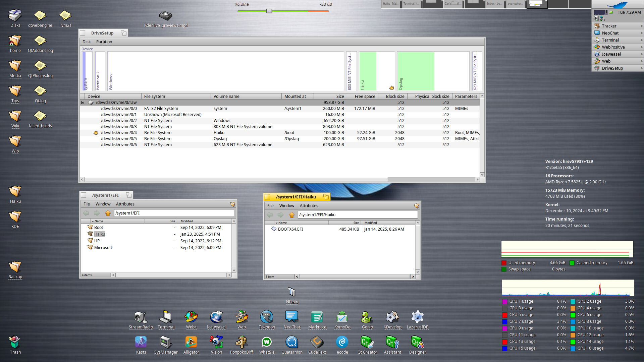The width and height of the screenshot is (644, 362).
Task: Go up one folder in the /system1/EFI window
Action: 108,213
